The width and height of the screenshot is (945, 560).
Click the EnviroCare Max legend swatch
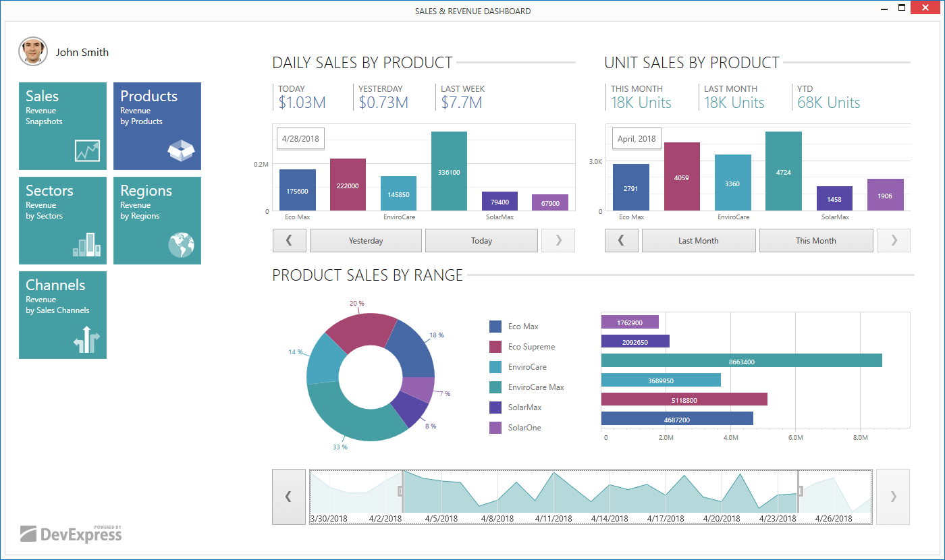coord(495,387)
